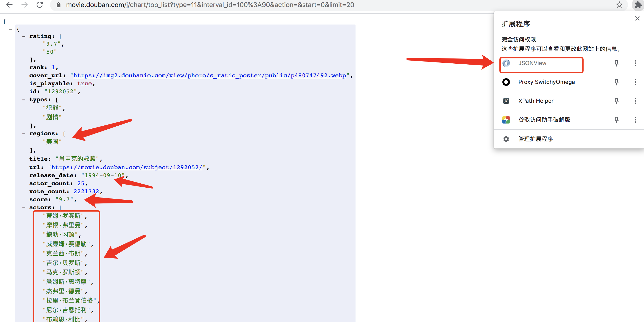Pin the XPath Helper extension
644x322 pixels.
[617, 101]
